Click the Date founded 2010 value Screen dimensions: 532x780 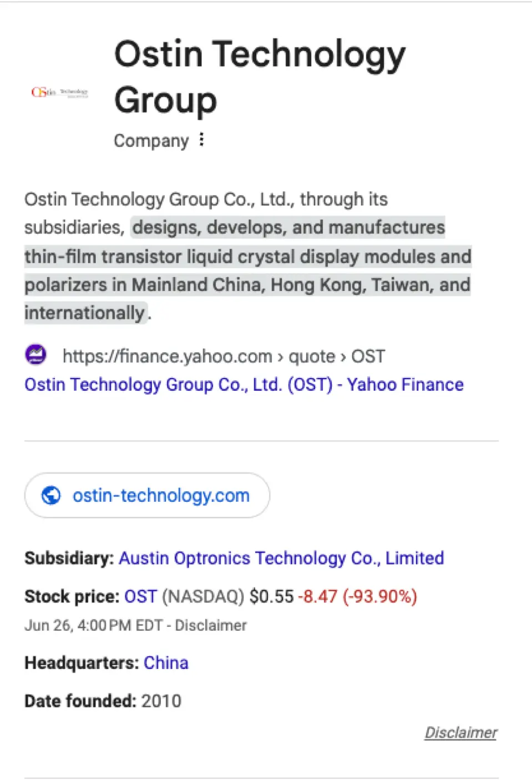pyautogui.click(x=161, y=701)
